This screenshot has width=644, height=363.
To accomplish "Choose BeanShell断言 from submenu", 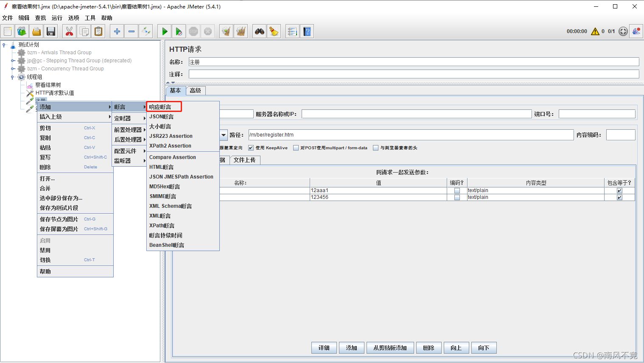I will 183,245.
